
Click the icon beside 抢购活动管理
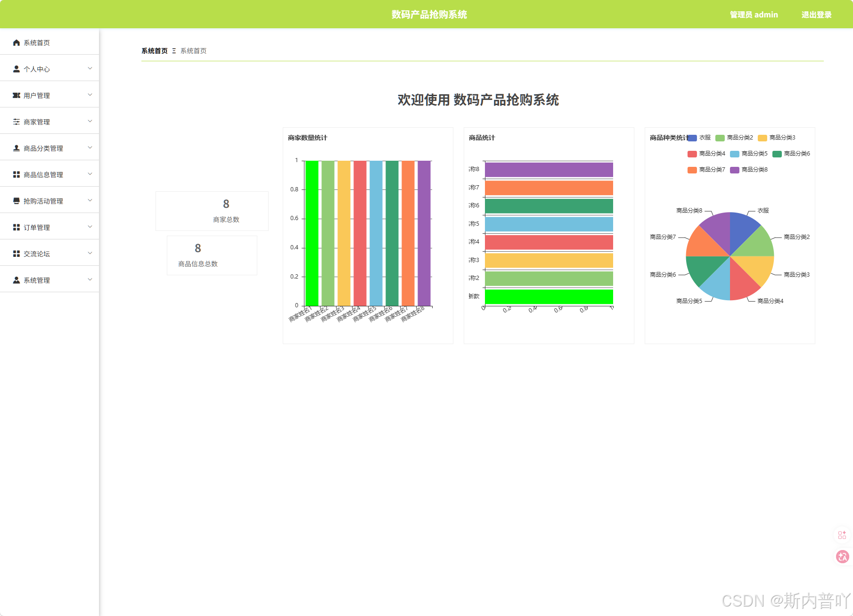click(x=16, y=201)
